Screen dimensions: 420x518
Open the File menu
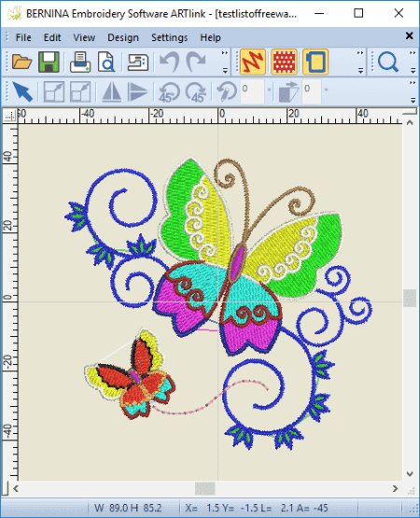tap(23, 37)
